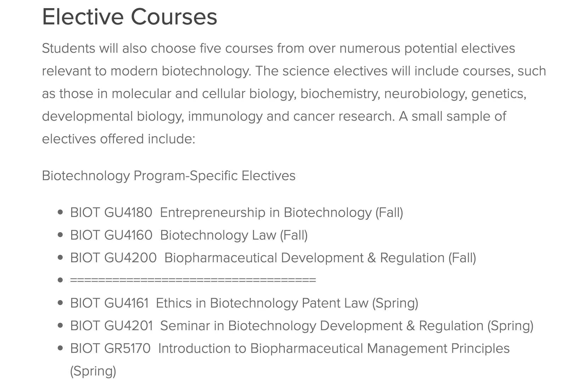
Task: Click "Biopharmaceutical Development & Regulation" course title
Action: (304, 258)
